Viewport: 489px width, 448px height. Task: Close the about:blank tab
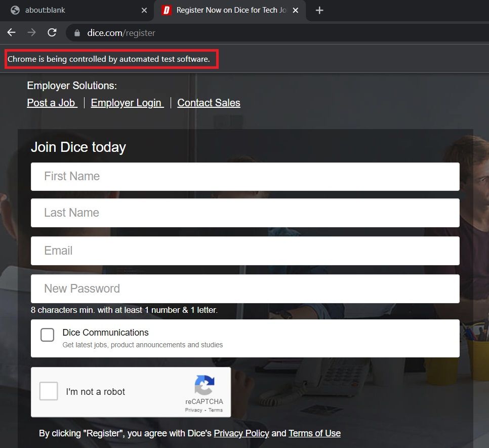point(144,10)
